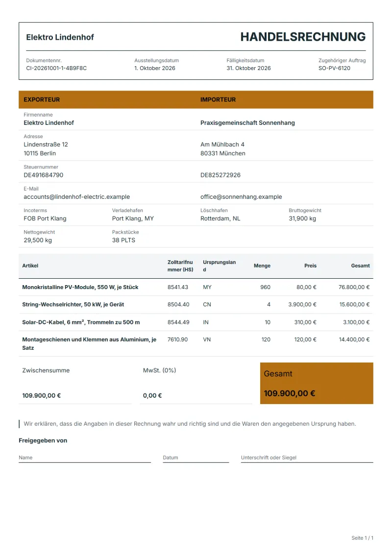The image size is (392, 554).
Task: Click the MwSt. amount 0,00 €
Action: (x=152, y=396)
